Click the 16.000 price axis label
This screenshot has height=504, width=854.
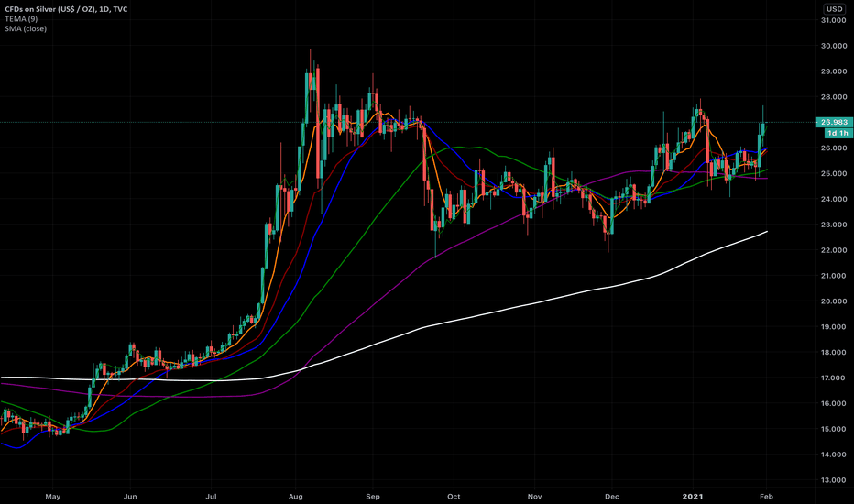coord(833,403)
